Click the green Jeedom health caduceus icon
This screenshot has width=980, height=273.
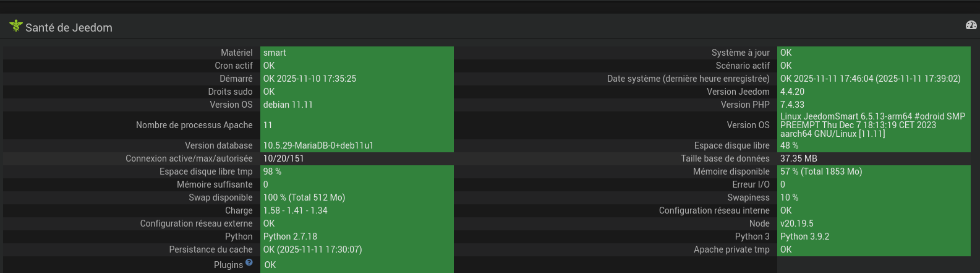pos(15,26)
